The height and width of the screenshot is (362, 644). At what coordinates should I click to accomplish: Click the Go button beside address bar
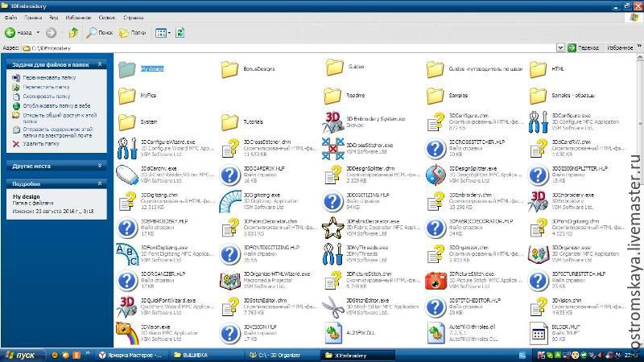click(583, 48)
